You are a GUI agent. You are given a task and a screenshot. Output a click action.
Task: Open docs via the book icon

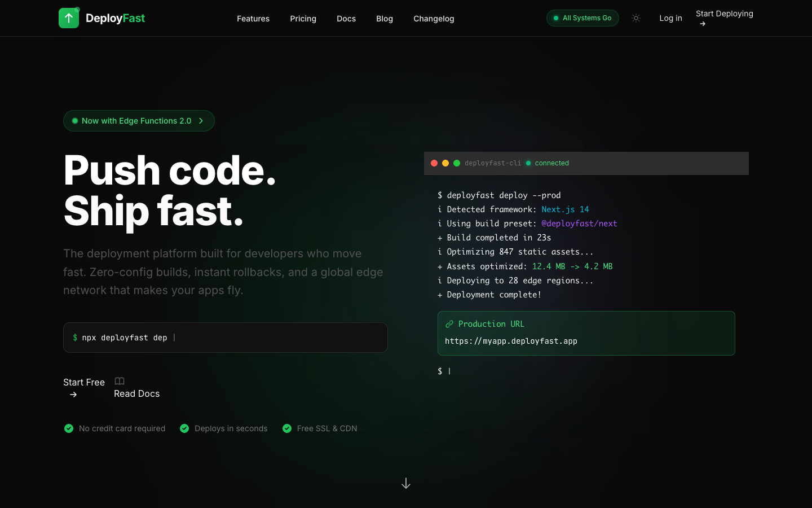119,381
